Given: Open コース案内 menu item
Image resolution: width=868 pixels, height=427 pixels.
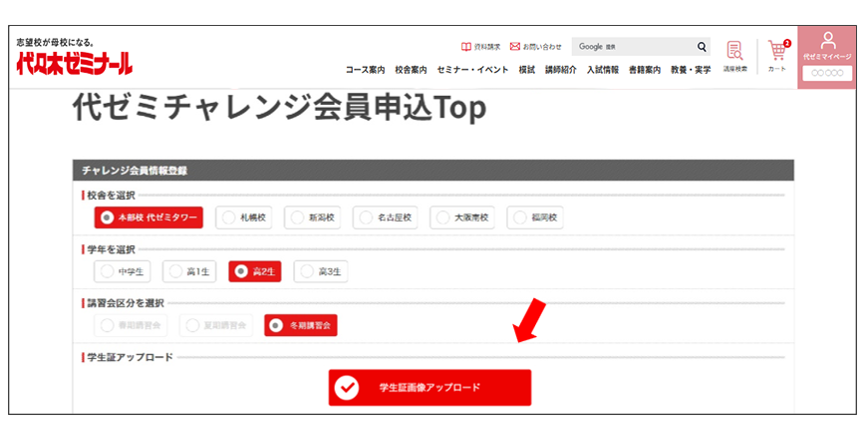Looking at the screenshot, I should [x=365, y=70].
